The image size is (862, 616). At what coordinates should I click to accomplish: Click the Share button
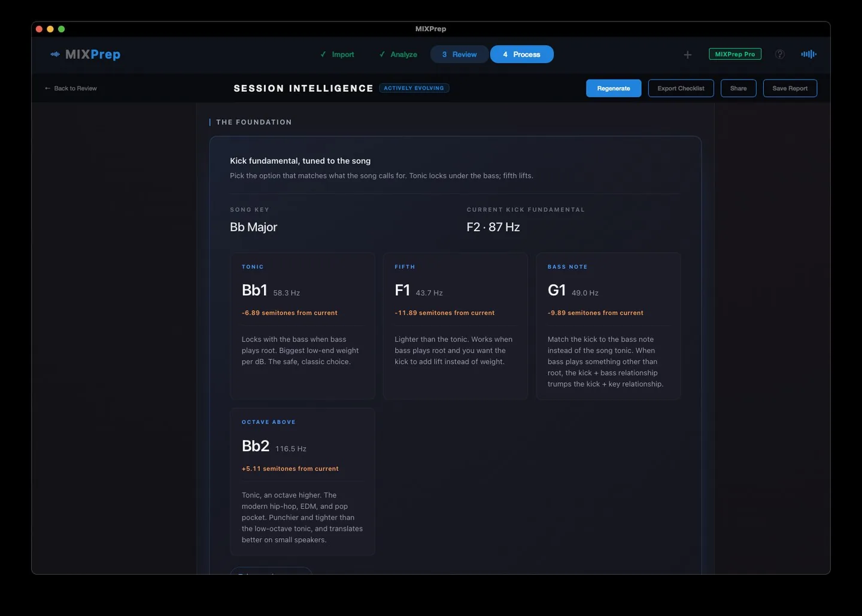(x=738, y=89)
